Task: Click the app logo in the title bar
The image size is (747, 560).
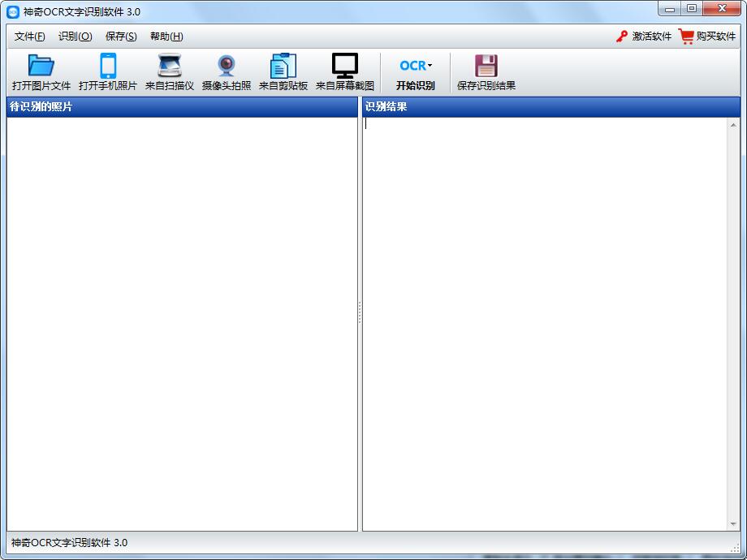Action: [x=13, y=12]
